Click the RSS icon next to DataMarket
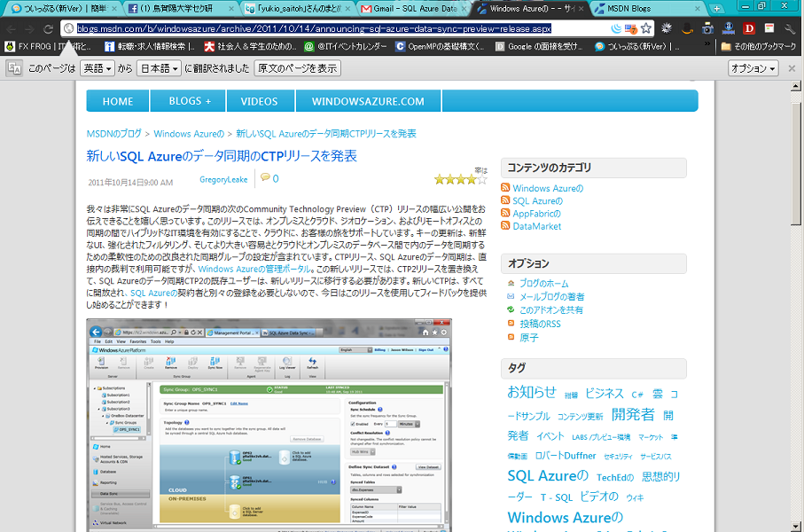 pos(505,226)
